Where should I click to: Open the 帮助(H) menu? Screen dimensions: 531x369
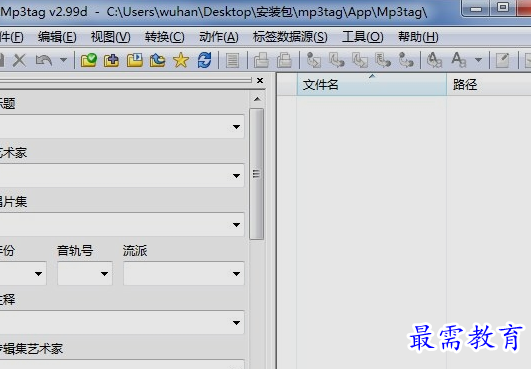(418, 37)
